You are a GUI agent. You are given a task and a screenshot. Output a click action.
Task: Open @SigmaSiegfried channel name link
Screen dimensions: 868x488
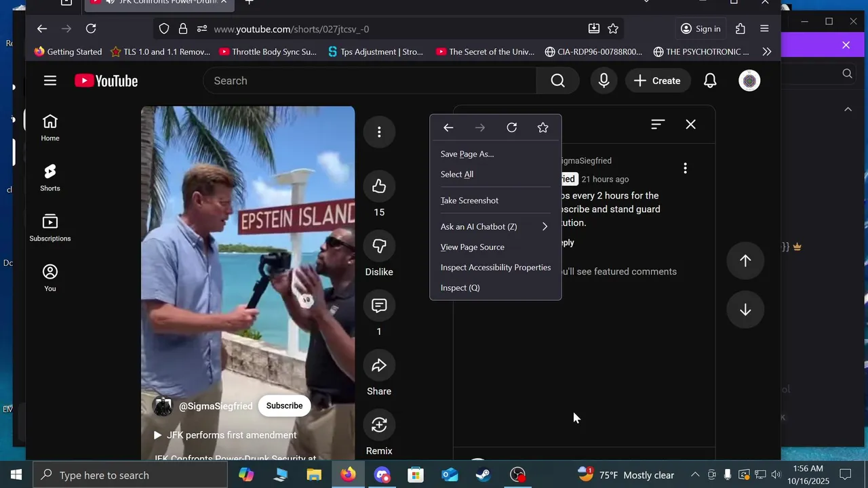point(216,406)
